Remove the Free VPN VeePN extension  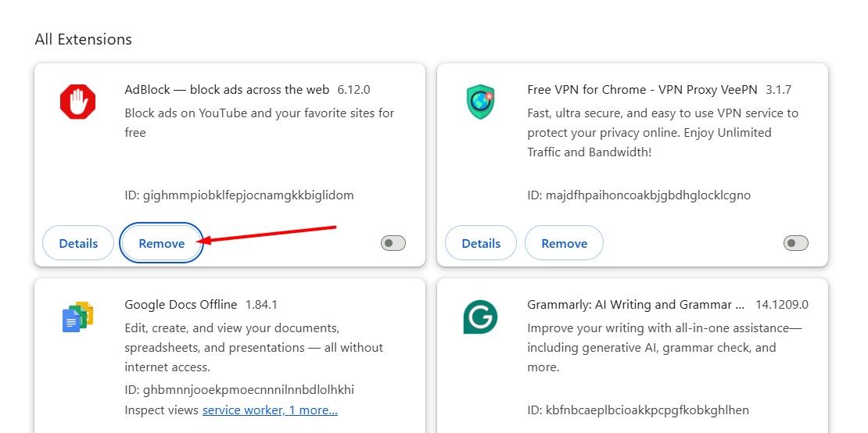tap(564, 243)
